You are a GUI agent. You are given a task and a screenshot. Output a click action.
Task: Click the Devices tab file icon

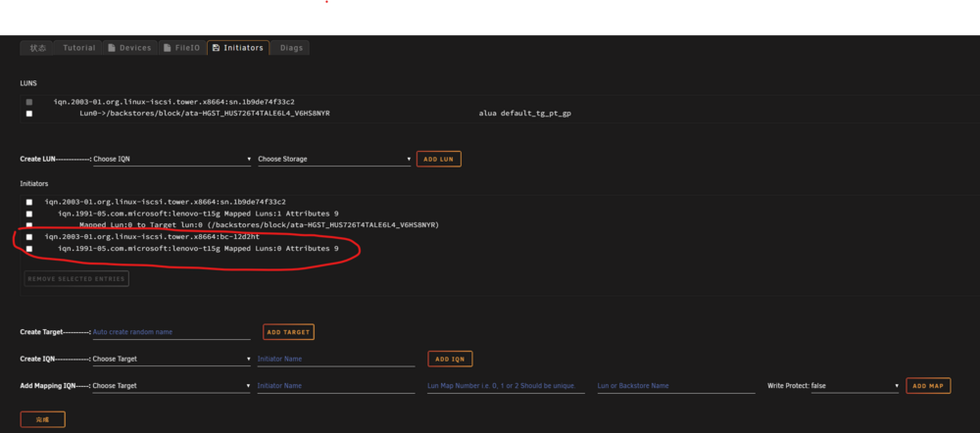coord(112,48)
